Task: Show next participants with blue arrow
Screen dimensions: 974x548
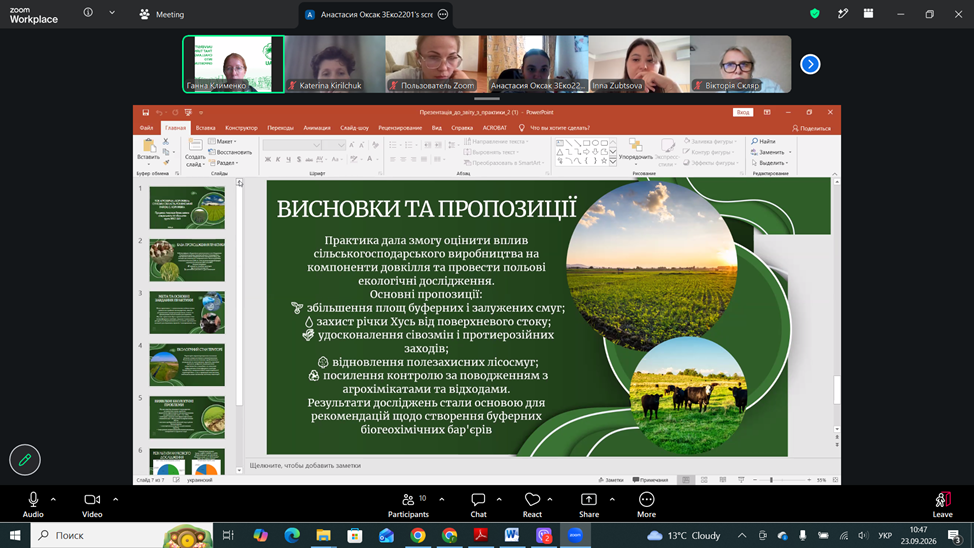Action: [x=810, y=64]
